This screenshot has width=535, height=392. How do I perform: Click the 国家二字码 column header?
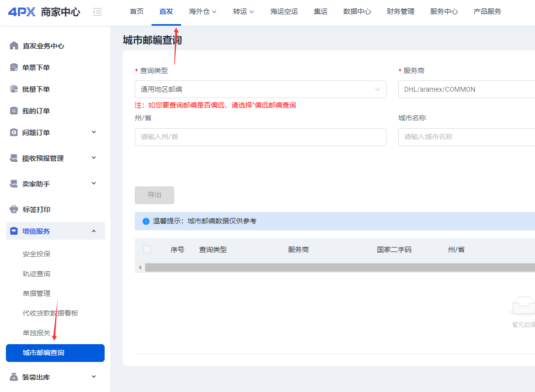pos(394,249)
